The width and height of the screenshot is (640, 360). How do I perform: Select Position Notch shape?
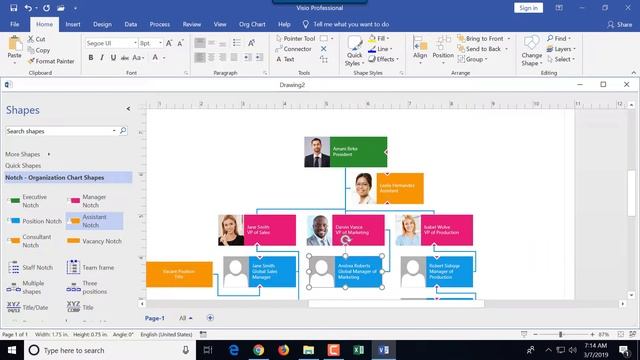pyautogui.click(x=35, y=221)
